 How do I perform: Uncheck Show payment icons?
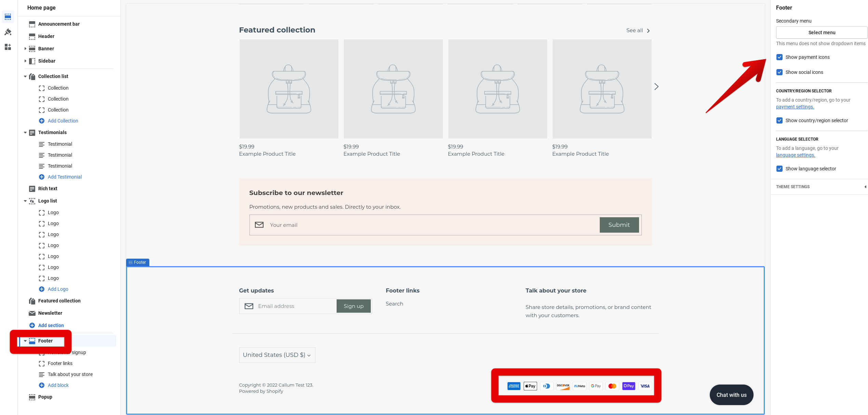[779, 57]
